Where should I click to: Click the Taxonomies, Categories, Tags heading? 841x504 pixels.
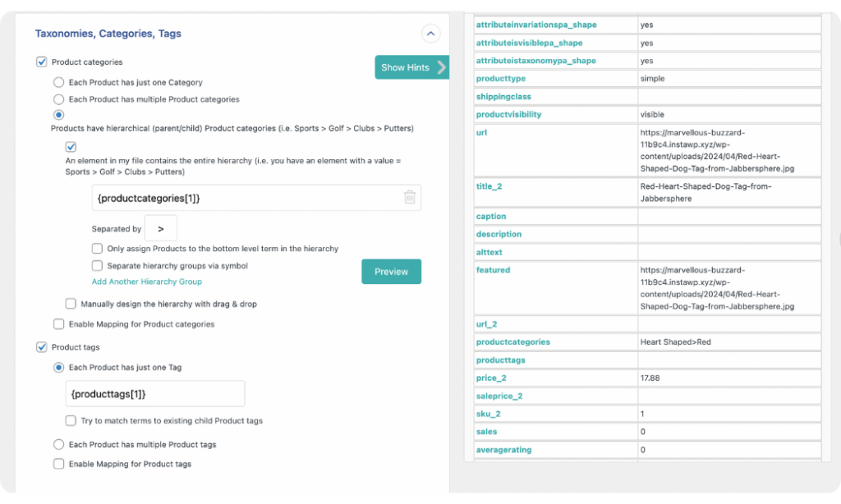[x=108, y=33]
